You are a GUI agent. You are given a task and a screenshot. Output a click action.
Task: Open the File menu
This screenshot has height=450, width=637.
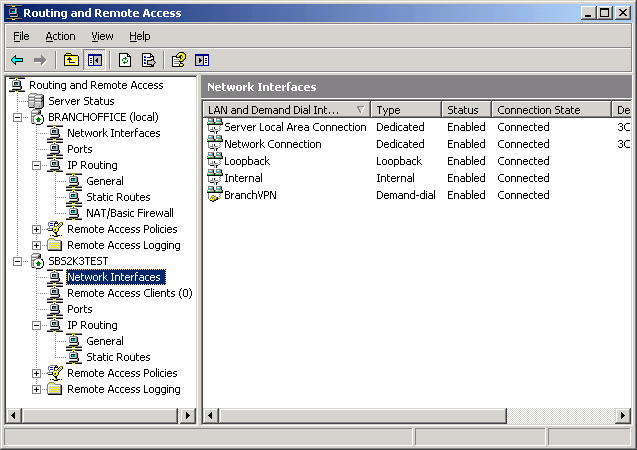click(21, 36)
